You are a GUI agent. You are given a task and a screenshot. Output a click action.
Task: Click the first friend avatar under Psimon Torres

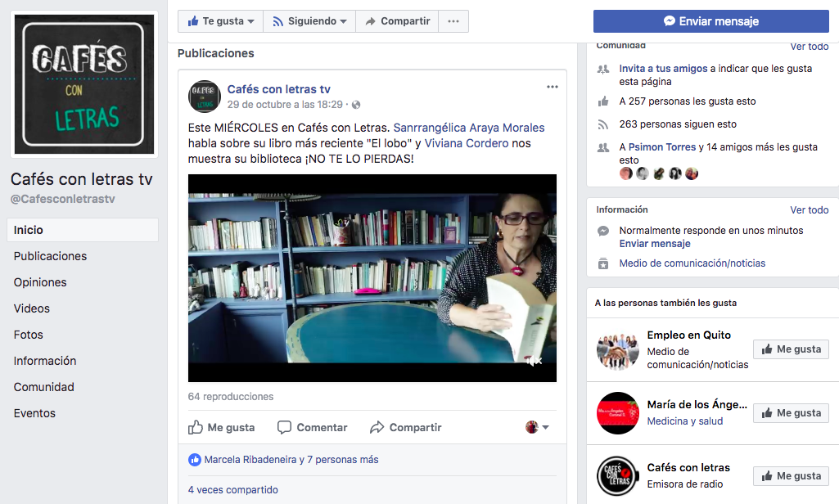pos(626,173)
